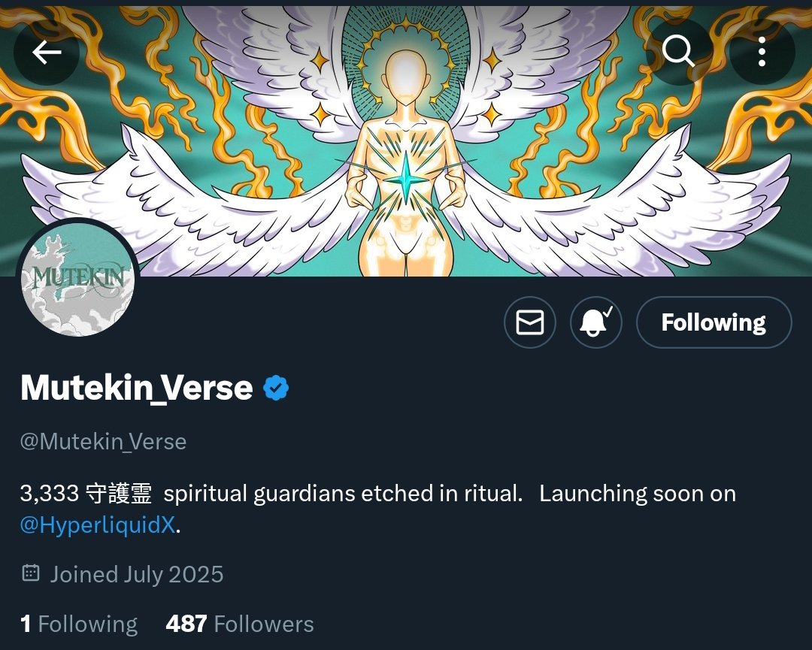The image size is (812, 650).
Task: View the angel banner header image
Action: click(406, 140)
